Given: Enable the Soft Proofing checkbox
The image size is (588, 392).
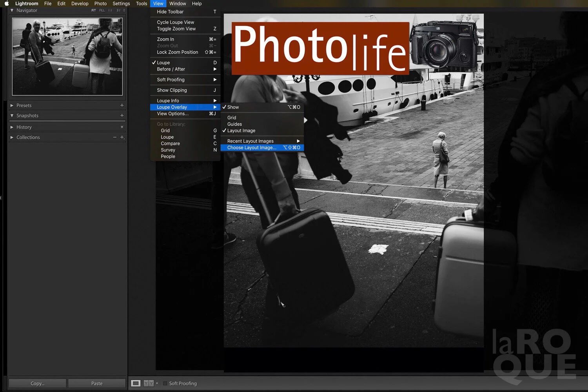Looking at the screenshot, I should [165, 383].
